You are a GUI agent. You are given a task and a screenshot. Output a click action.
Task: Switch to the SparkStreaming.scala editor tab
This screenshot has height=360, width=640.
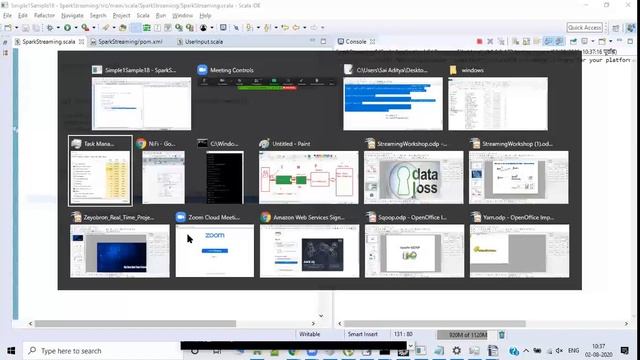[x=49, y=42]
